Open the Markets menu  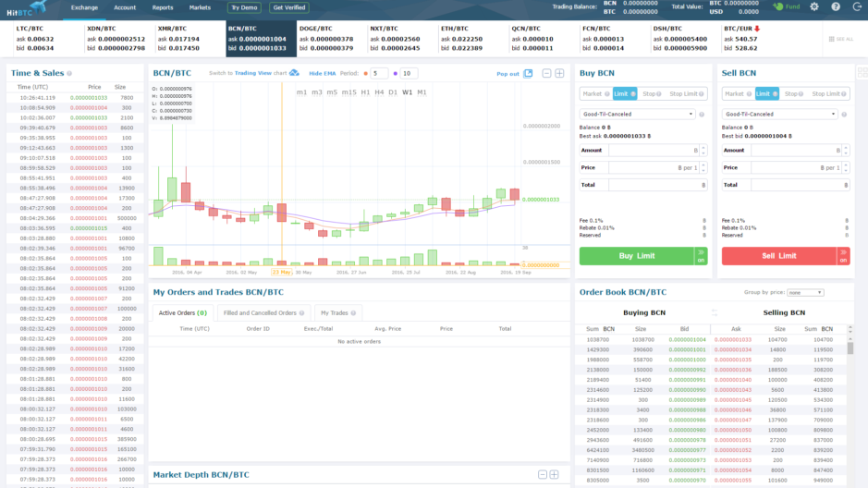click(x=200, y=7)
